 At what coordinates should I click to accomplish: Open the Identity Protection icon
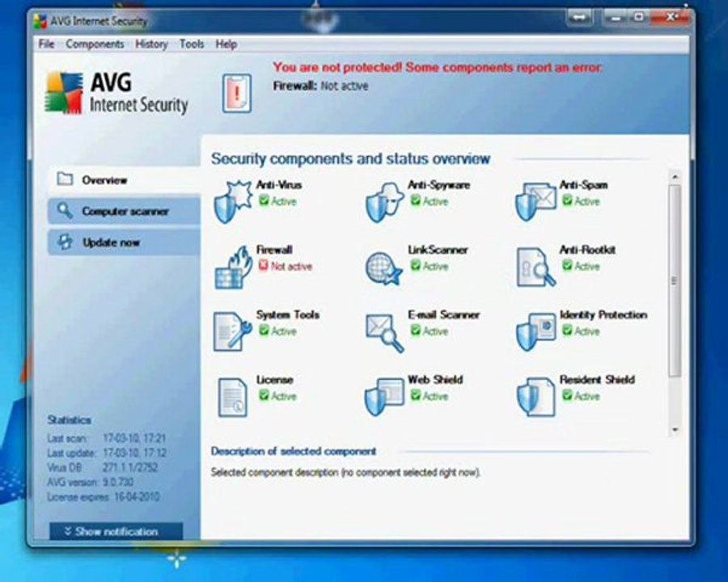point(535,332)
